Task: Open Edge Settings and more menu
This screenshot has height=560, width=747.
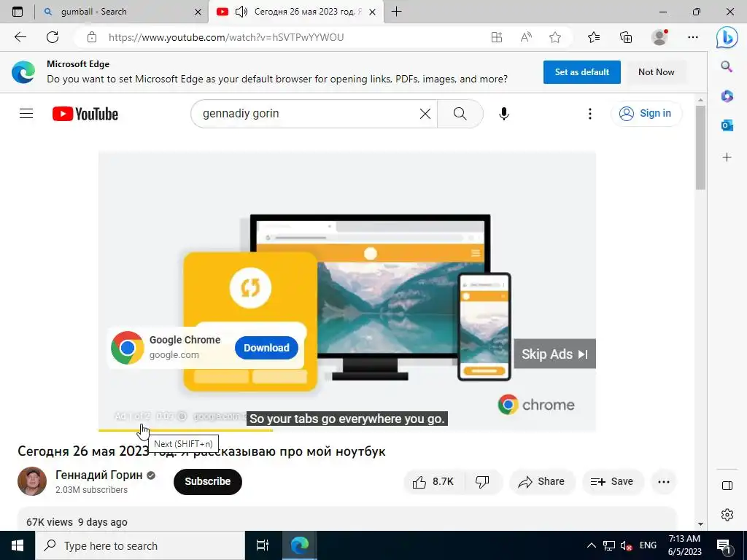Action: [693, 37]
